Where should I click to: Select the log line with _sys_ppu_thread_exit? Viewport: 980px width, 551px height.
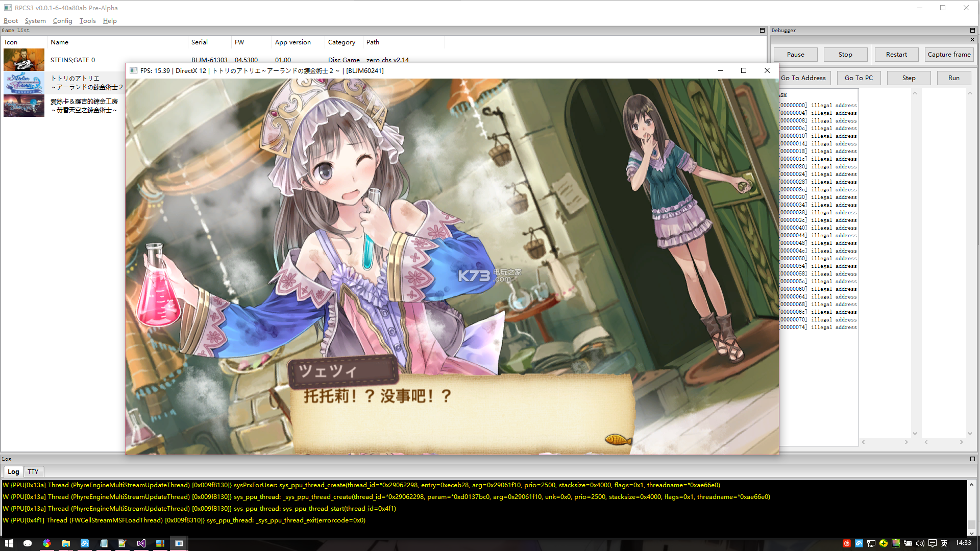coord(184,520)
